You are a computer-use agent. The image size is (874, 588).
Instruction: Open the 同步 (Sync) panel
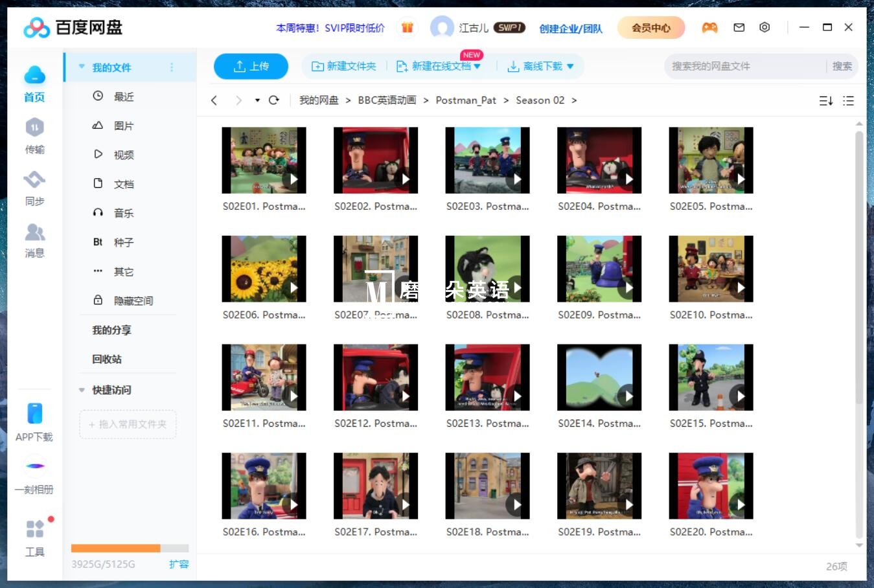tap(34, 189)
